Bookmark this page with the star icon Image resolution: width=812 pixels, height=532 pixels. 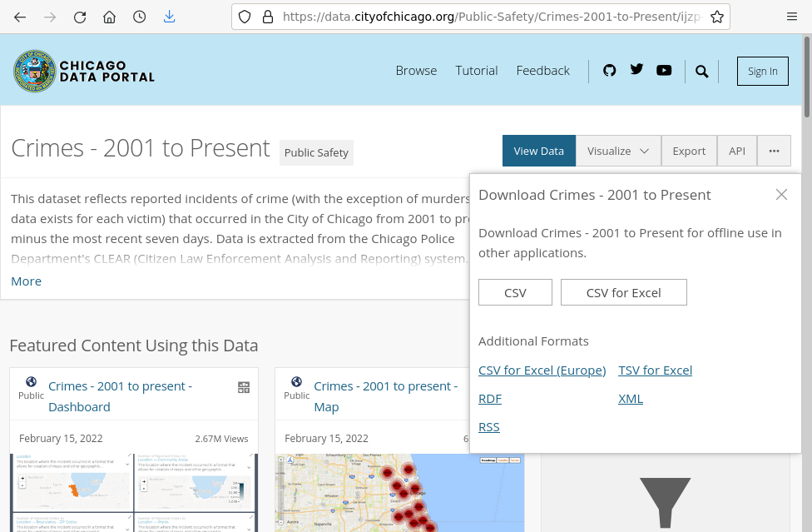(717, 17)
